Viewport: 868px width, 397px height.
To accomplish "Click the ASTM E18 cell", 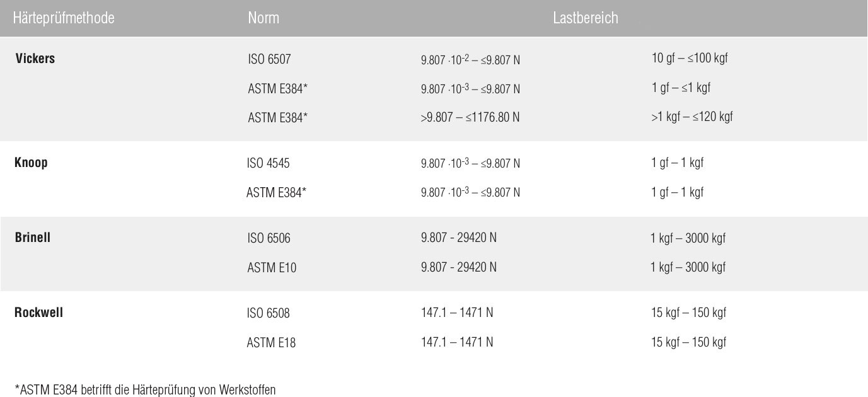I will 271,343.
